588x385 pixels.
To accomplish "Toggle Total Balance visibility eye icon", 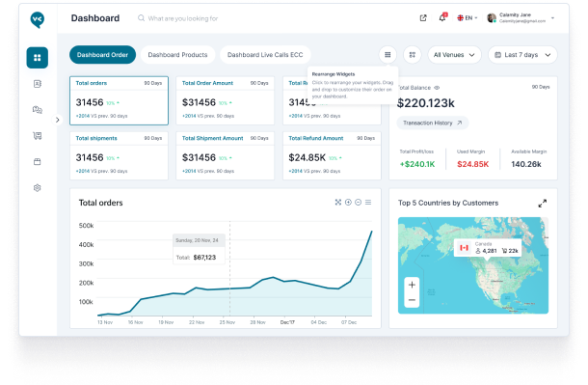I will [x=437, y=88].
